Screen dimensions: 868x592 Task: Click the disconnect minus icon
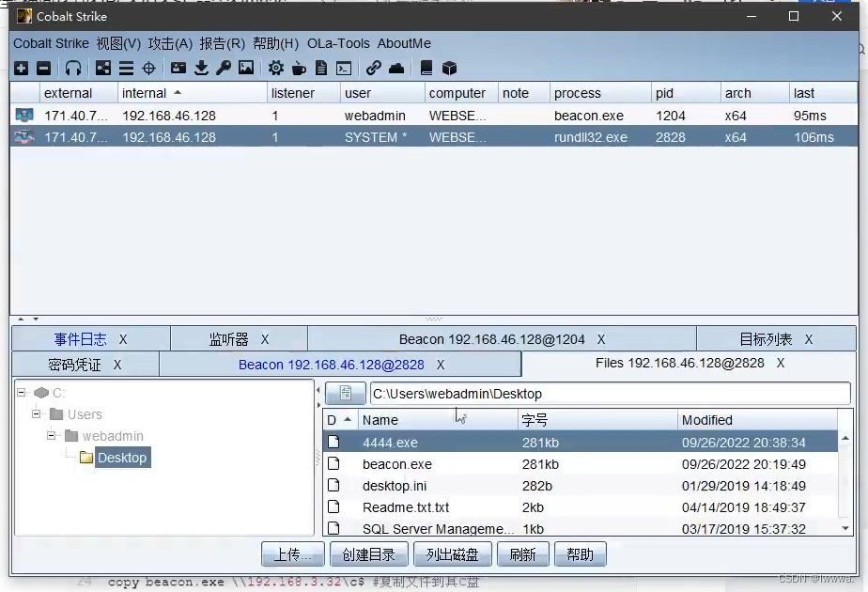(44, 68)
